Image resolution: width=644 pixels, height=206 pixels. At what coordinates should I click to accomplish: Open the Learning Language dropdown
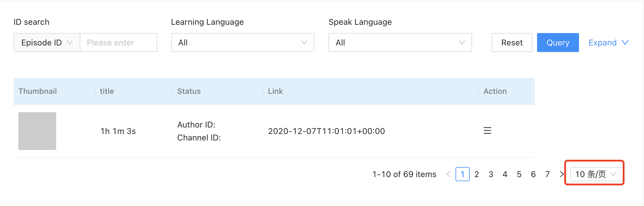click(243, 42)
